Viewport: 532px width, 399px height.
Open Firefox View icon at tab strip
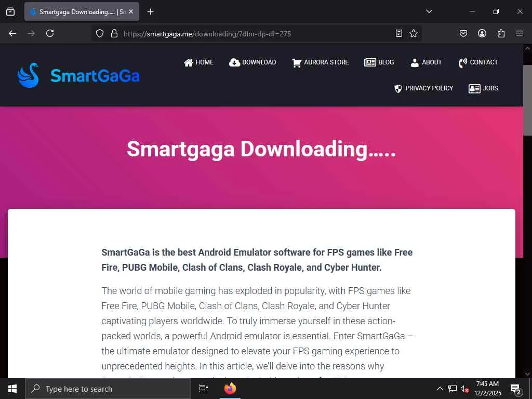pos(10,12)
